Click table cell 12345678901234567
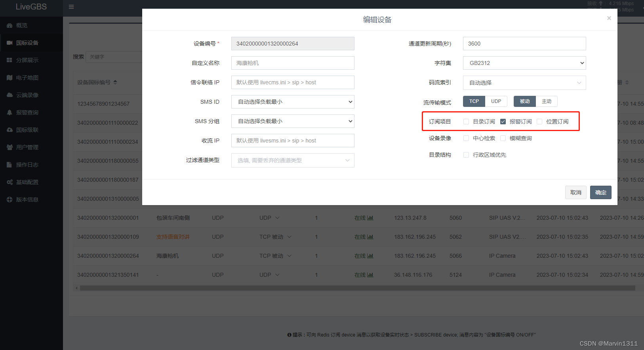 click(103, 104)
